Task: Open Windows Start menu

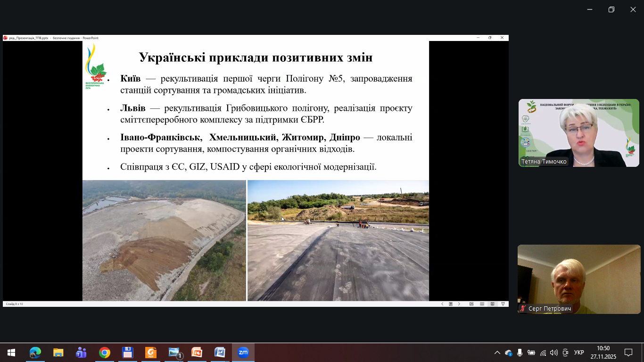Action: 11,353
